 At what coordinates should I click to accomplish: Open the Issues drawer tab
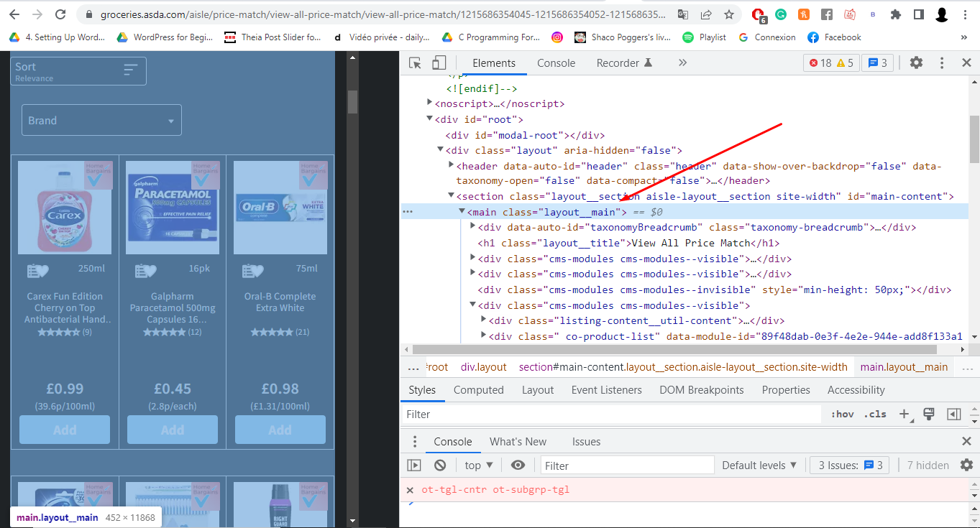(586, 442)
